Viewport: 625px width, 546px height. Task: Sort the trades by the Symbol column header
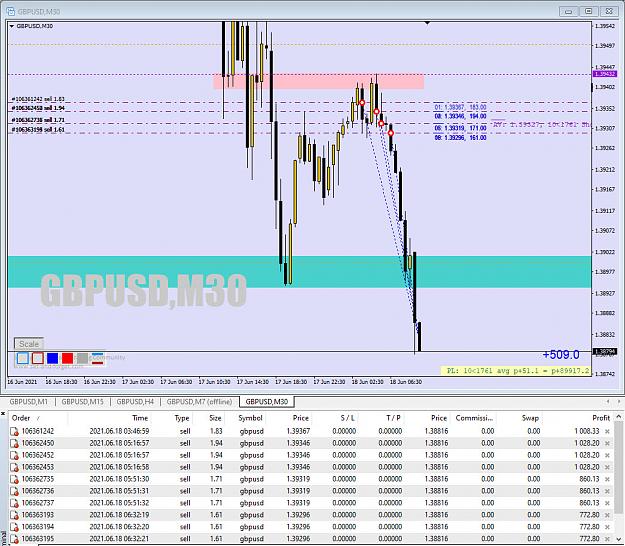coord(250,418)
